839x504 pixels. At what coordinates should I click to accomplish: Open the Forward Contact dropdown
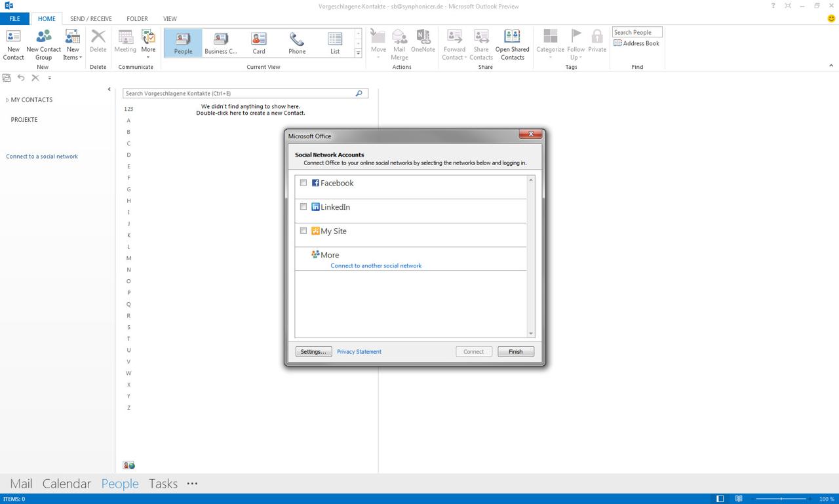click(454, 45)
